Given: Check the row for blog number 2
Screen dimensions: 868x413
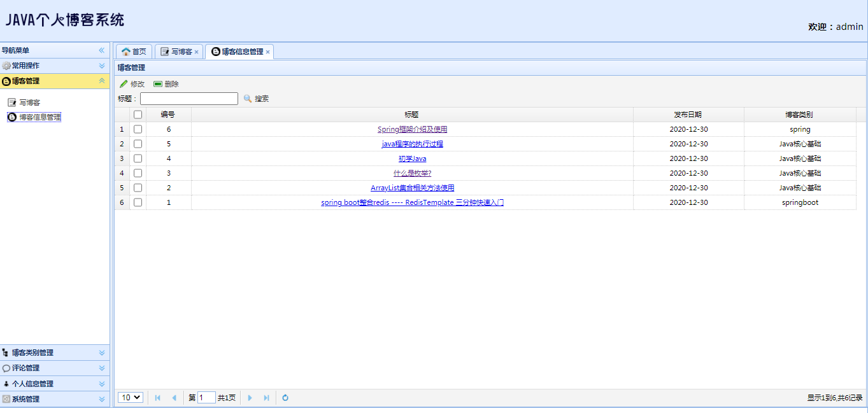Looking at the screenshot, I should pos(138,188).
